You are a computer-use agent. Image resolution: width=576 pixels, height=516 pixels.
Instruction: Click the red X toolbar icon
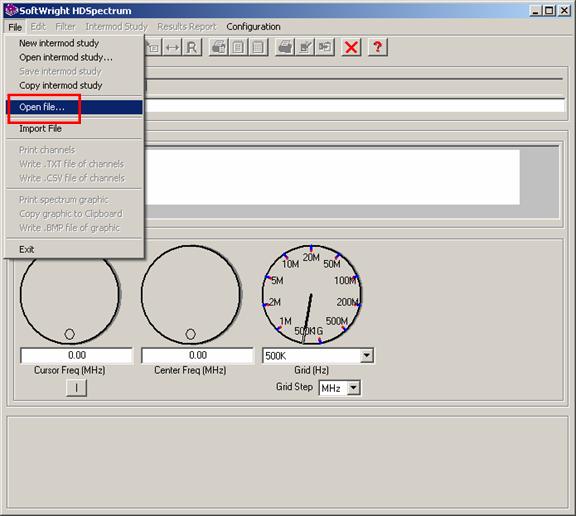tap(351, 47)
